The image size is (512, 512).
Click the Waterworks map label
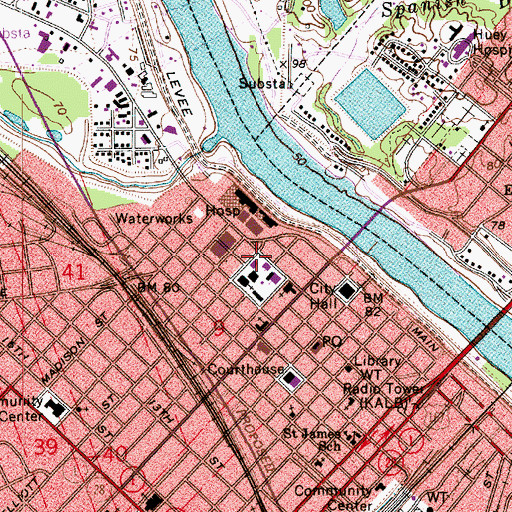pos(154,219)
